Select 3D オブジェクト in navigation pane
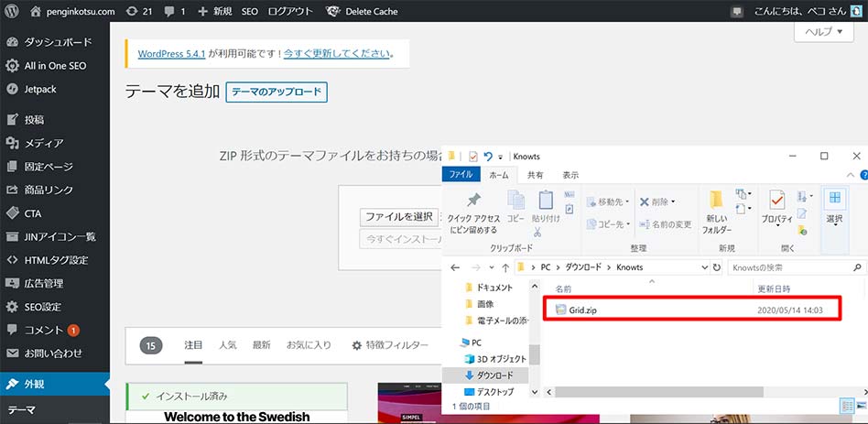Image resolution: width=868 pixels, height=424 pixels. [x=495, y=359]
